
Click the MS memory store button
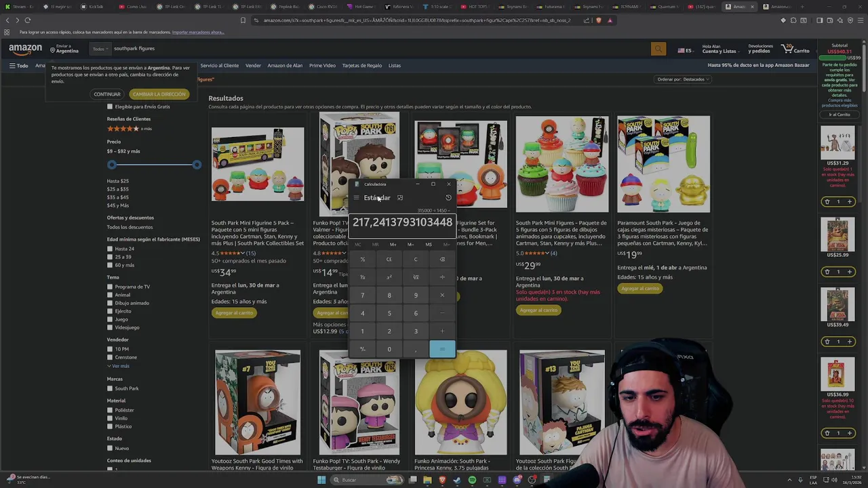click(x=429, y=245)
